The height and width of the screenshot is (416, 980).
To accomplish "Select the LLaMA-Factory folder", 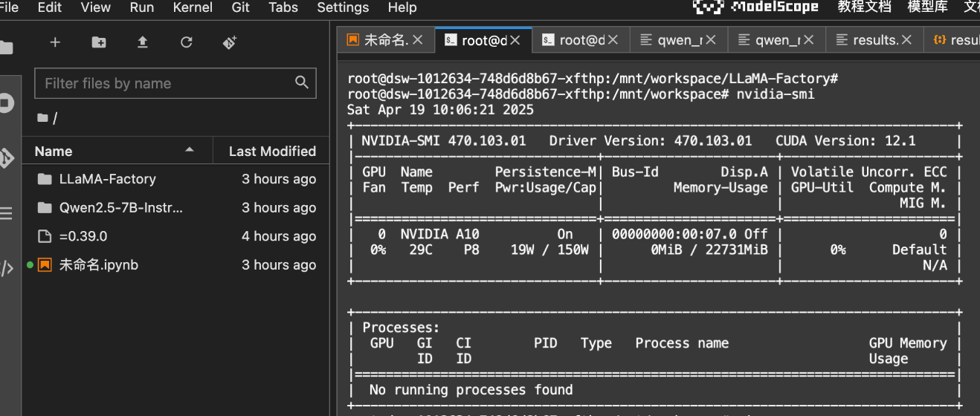I will [175, 179].
